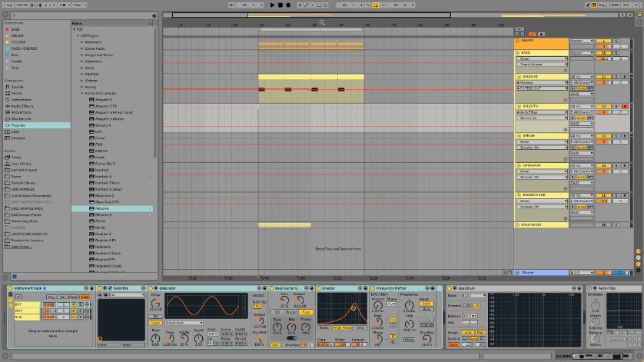Unfold the DRUMS track
The width and height of the screenshot is (644, 362).
(x=517, y=41)
